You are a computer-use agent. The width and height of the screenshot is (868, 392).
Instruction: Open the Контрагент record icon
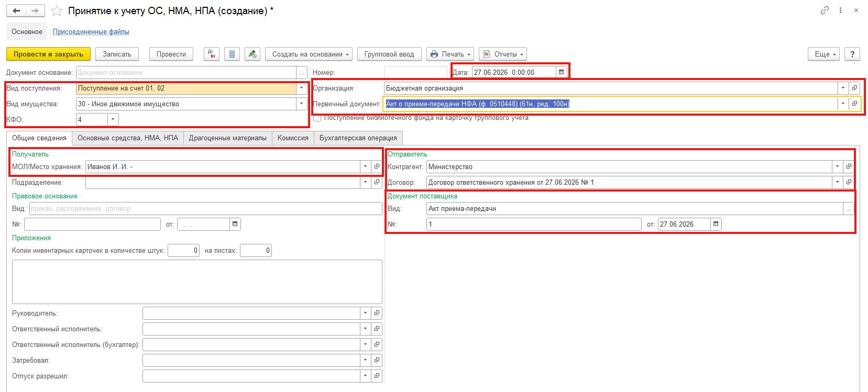[849, 166]
